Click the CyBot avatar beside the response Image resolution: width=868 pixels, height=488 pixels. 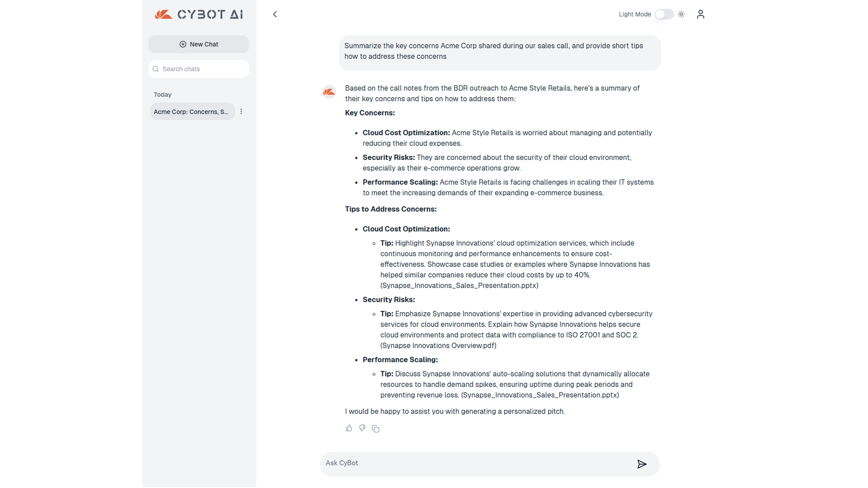(x=329, y=91)
